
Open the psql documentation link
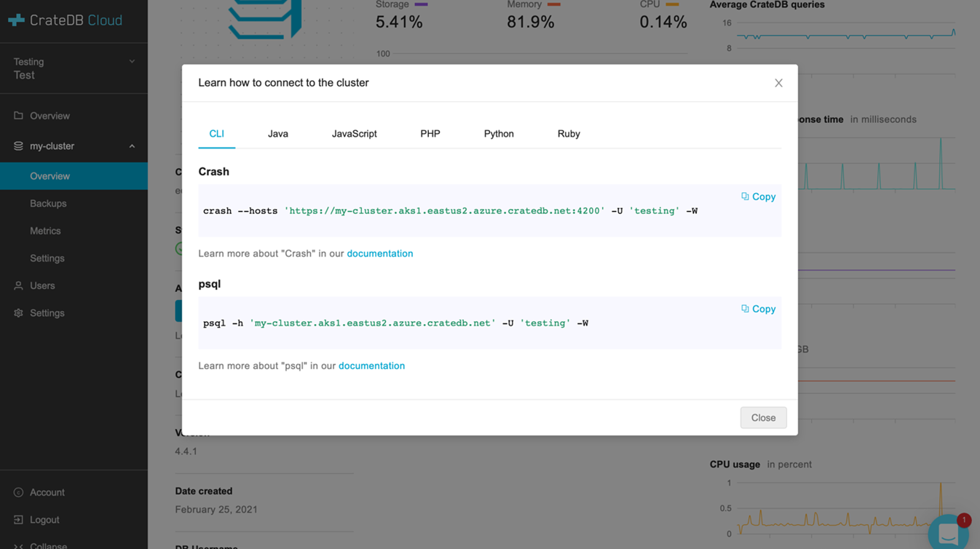click(x=372, y=365)
